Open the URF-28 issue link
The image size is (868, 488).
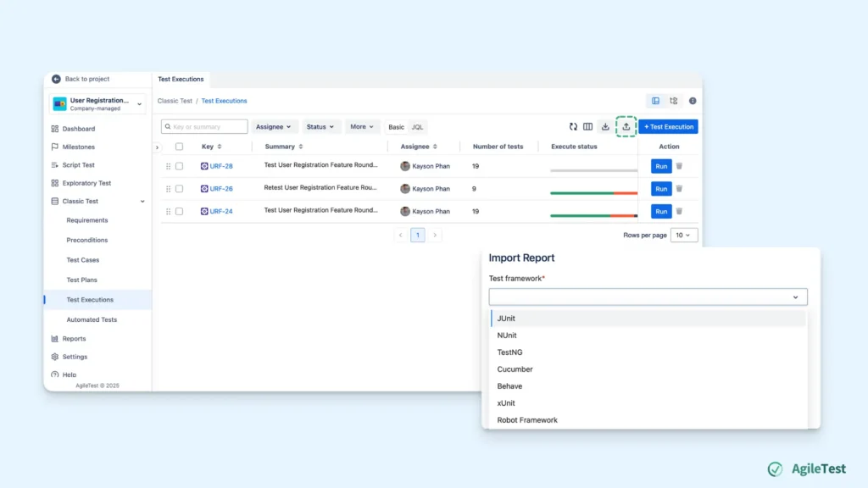click(221, 166)
